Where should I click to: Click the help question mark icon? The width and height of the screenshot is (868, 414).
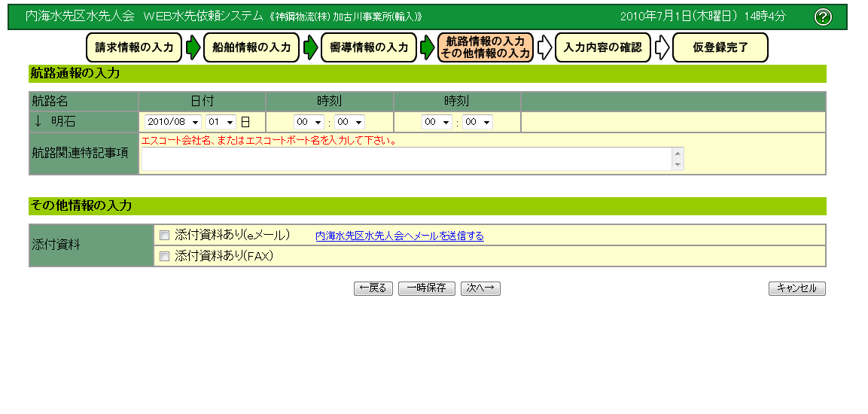pyautogui.click(x=823, y=17)
